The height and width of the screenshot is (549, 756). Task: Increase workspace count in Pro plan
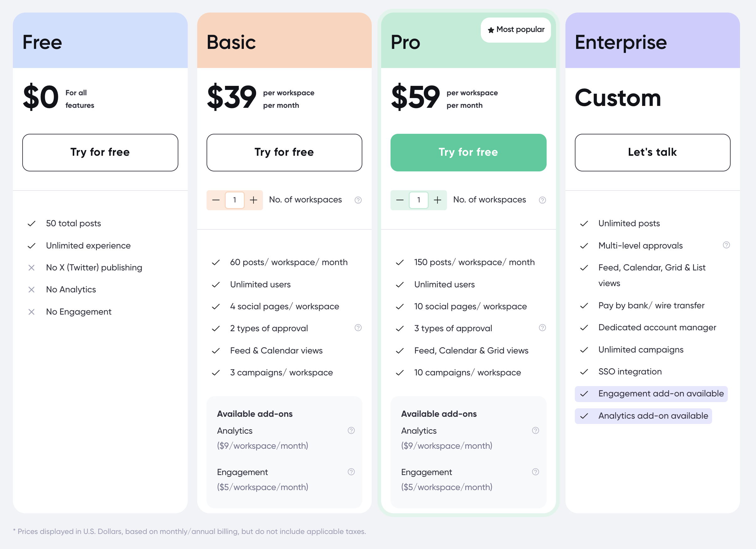[x=437, y=200]
